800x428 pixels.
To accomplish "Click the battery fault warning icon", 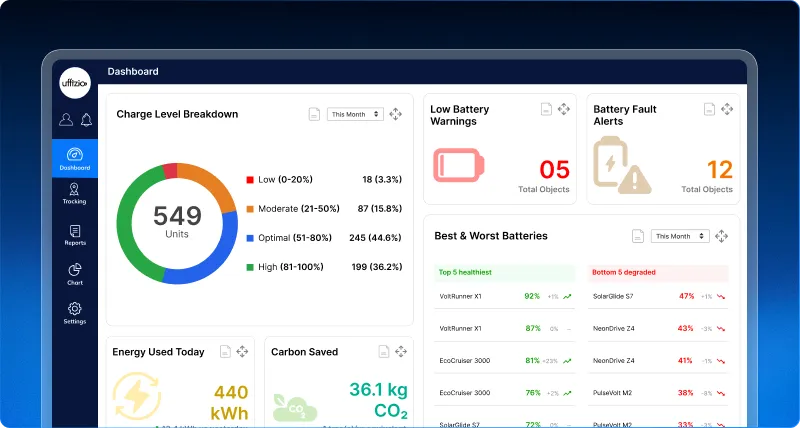I will click(622, 165).
